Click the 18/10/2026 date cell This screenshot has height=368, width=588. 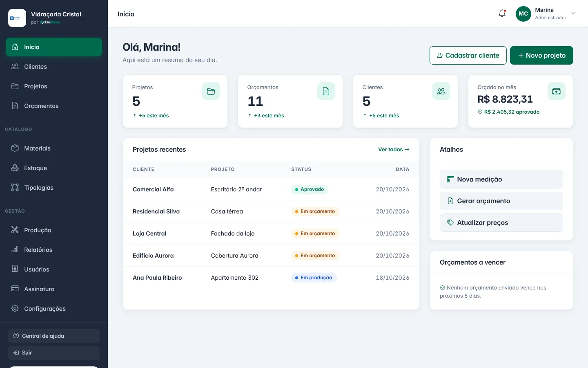click(392, 278)
